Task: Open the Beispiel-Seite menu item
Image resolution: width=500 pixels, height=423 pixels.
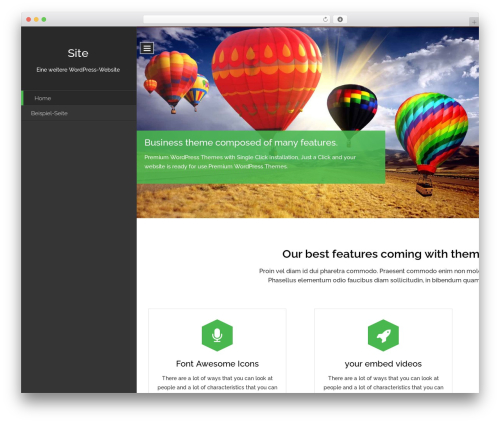Action: click(x=79, y=113)
